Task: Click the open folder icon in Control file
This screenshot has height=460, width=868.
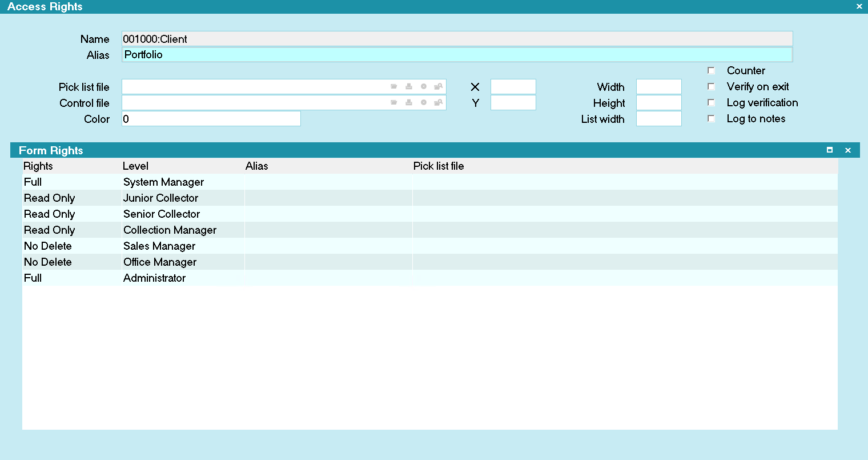Action: (x=394, y=103)
